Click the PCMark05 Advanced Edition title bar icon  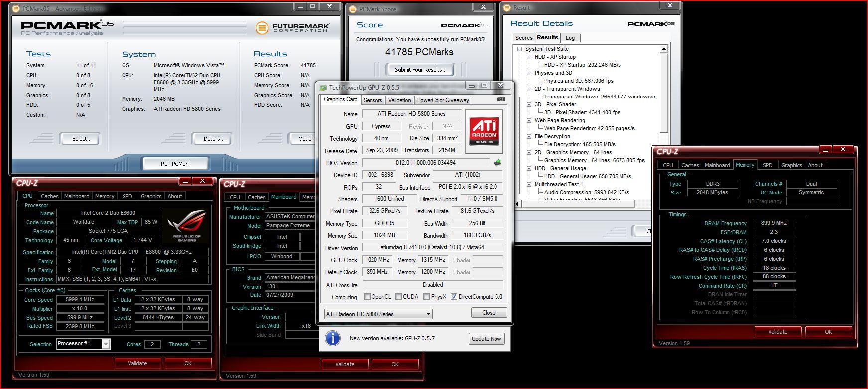16,8
